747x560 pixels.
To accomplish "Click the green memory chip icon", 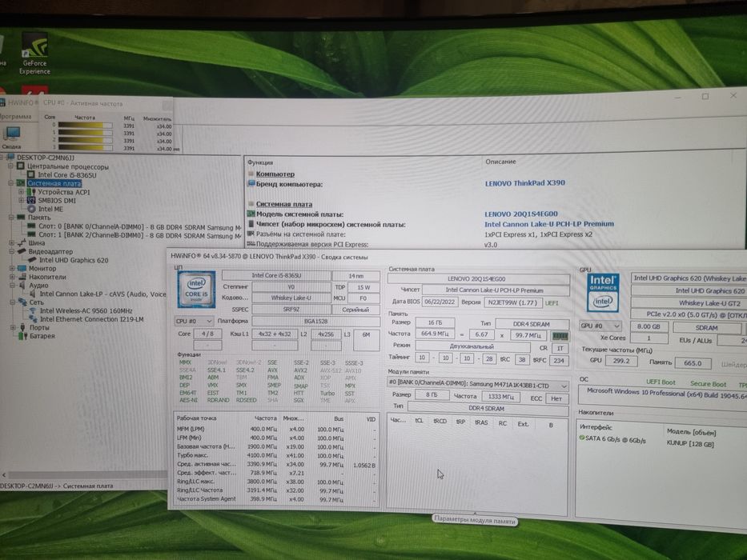I will tap(560, 335).
